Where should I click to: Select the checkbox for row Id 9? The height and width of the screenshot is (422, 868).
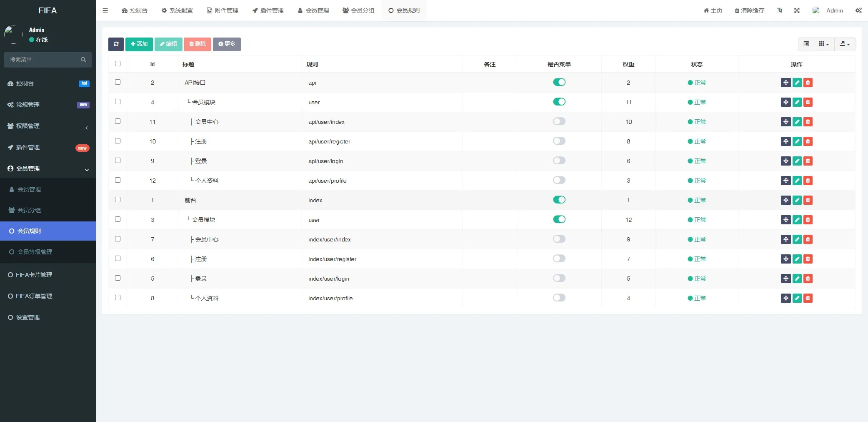118,161
